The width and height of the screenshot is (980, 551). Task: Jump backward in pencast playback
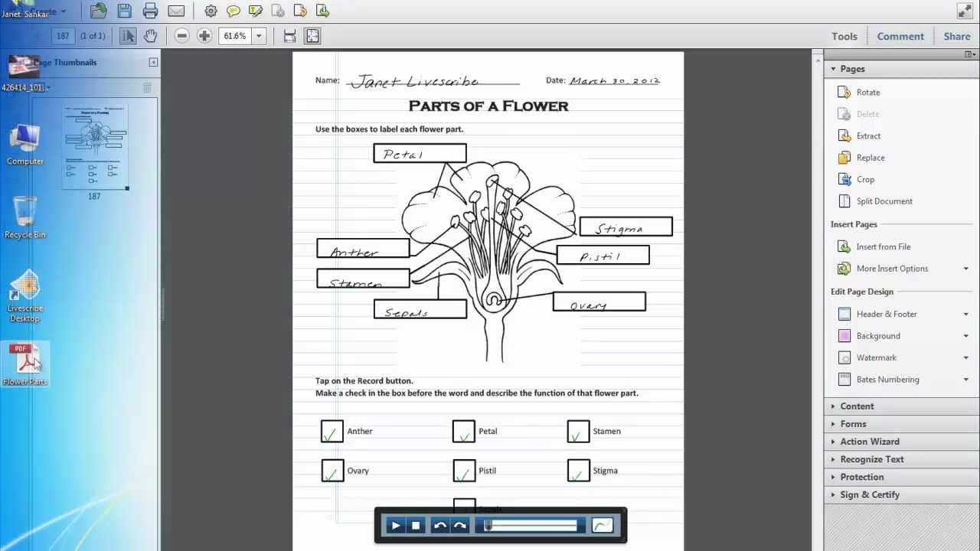tap(440, 526)
